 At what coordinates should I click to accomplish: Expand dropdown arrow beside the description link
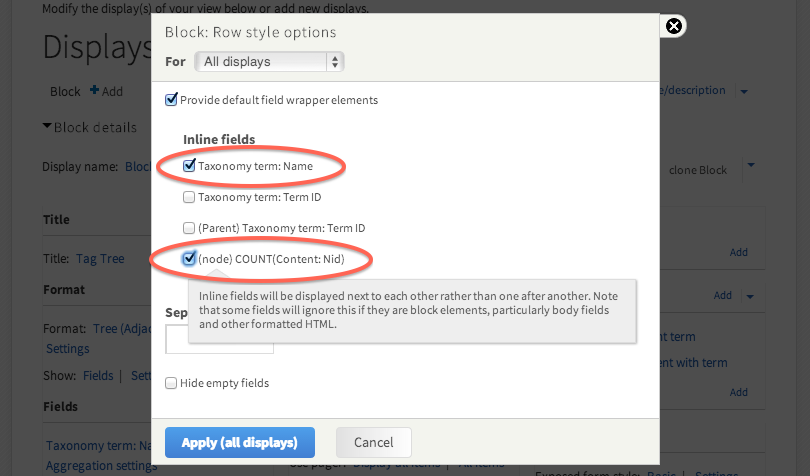[x=744, y=91]
